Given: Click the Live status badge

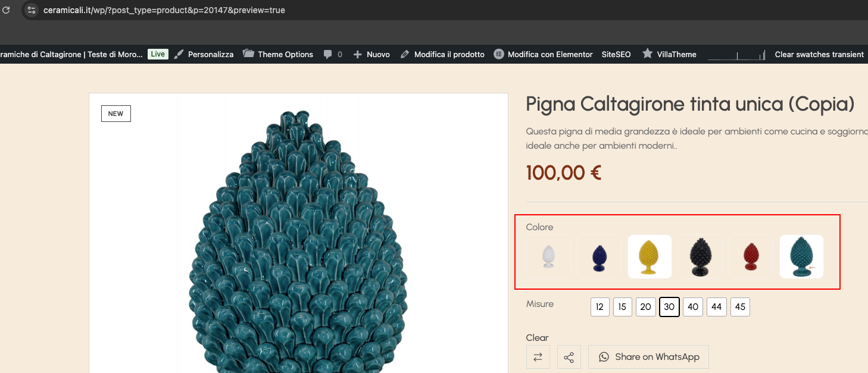Looking at the screenshot, I should pyautogui.click(x=158, y=54).
